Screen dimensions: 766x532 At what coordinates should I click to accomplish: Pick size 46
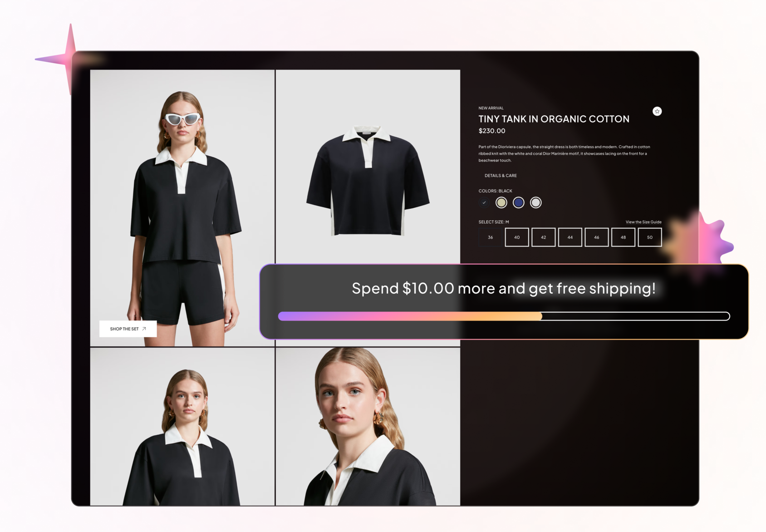[x=596, y=237]
